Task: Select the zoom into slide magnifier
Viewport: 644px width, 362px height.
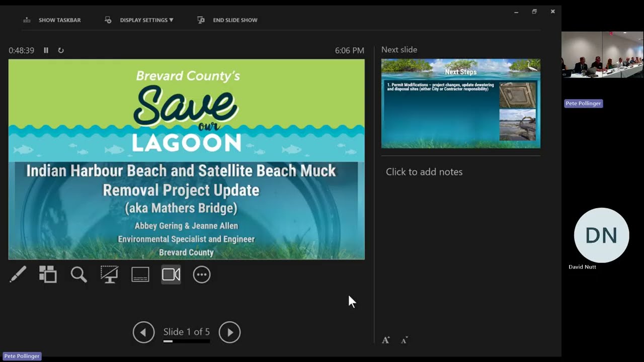Action: click(78, 275)
